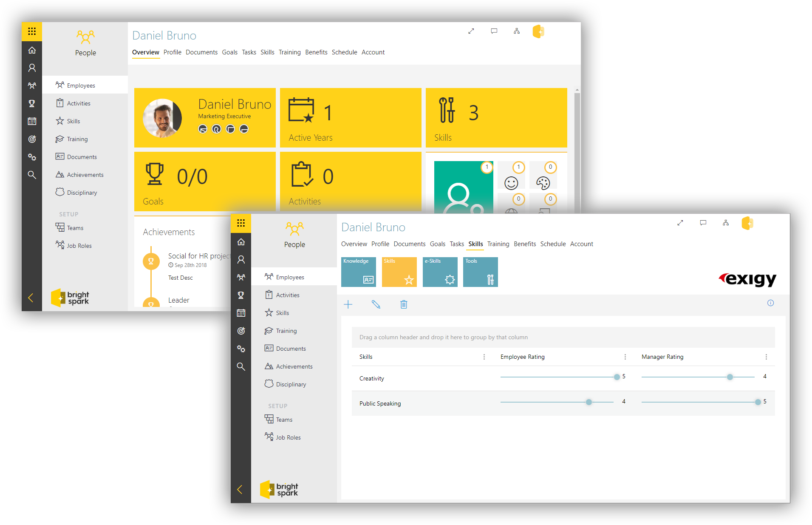Edit selected skill with pencil icon
The width and height of the screenshot is (812, 525).
(x=376, y=304)
